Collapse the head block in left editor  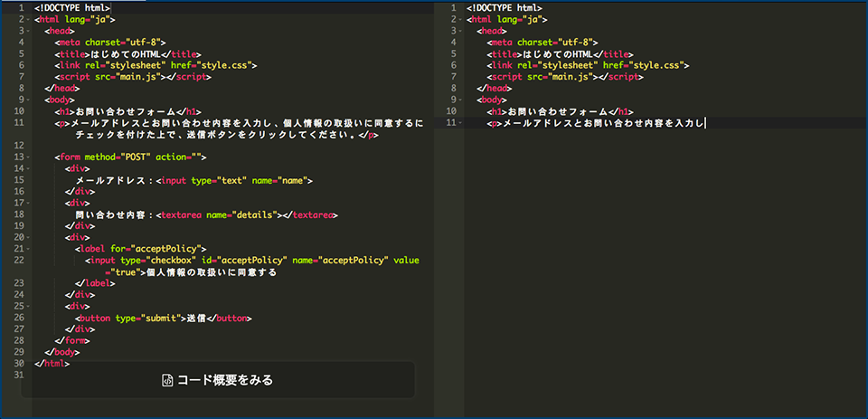27,31
